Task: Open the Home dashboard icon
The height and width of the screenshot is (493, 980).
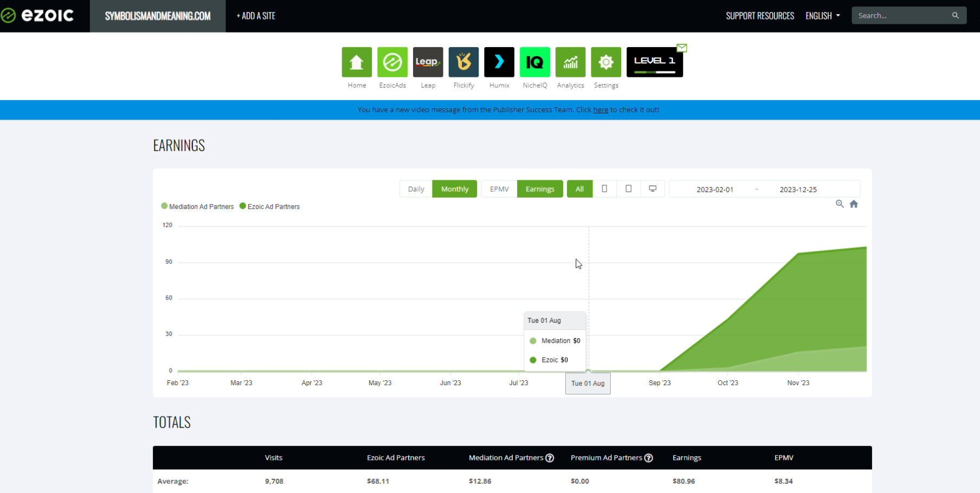Action: click(357, 62)
